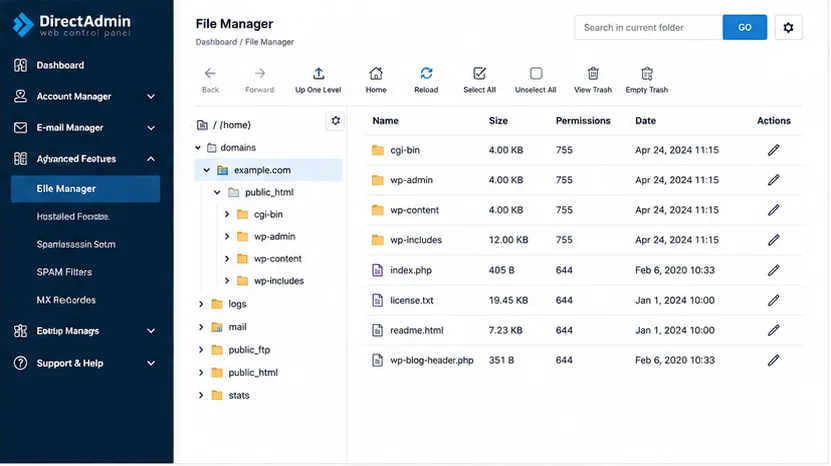
Task: Open the wp-content folder in list
Action: tap(414, 210)
